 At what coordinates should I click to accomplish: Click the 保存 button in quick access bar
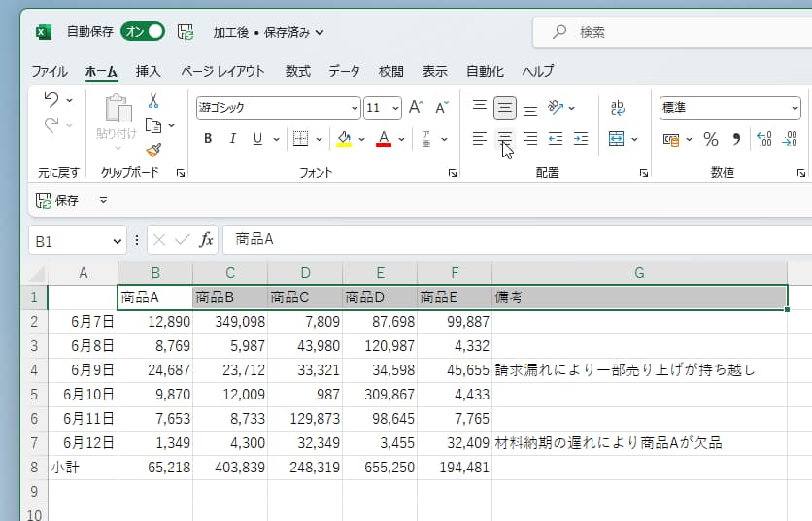click(57, 200)
